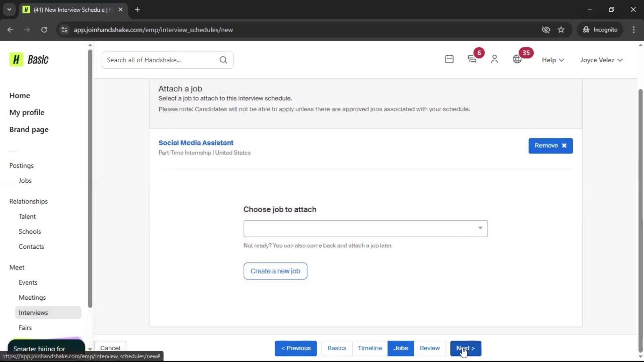The image size is (644, 362).
Task: Switch to the Basics step tab
Action: click(x=337, y=348)
